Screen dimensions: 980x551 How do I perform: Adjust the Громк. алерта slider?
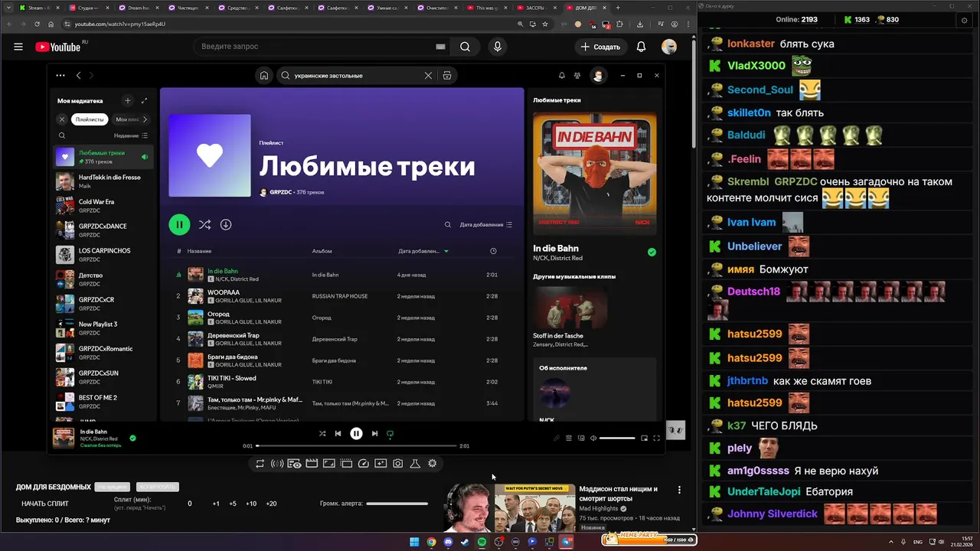(397, 504)
